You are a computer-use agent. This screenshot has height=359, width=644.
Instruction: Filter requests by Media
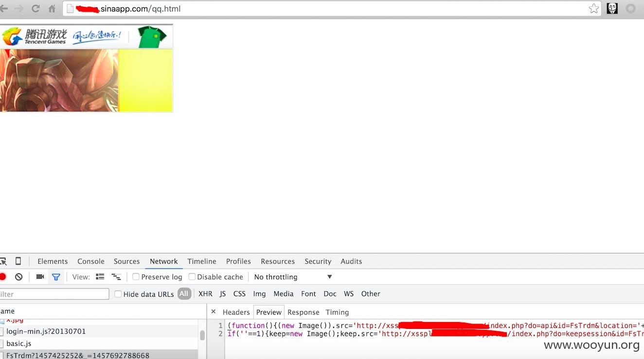point(284,294)
